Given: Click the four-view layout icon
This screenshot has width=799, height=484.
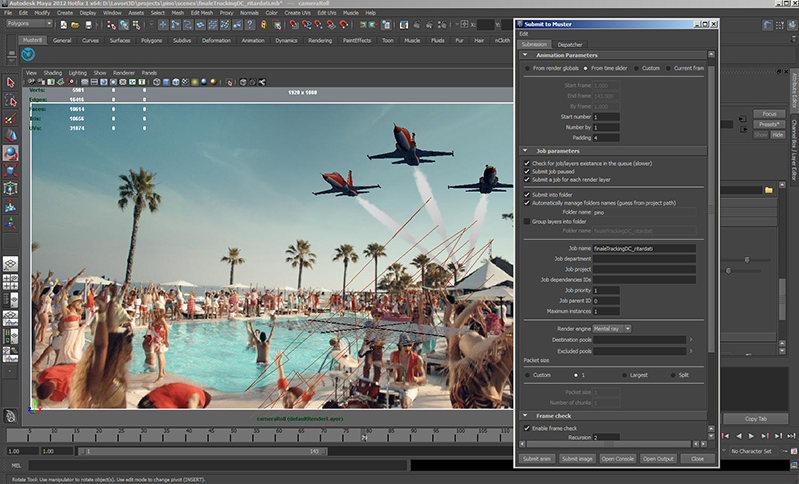Looking at the screenshot, I should 10,282.
